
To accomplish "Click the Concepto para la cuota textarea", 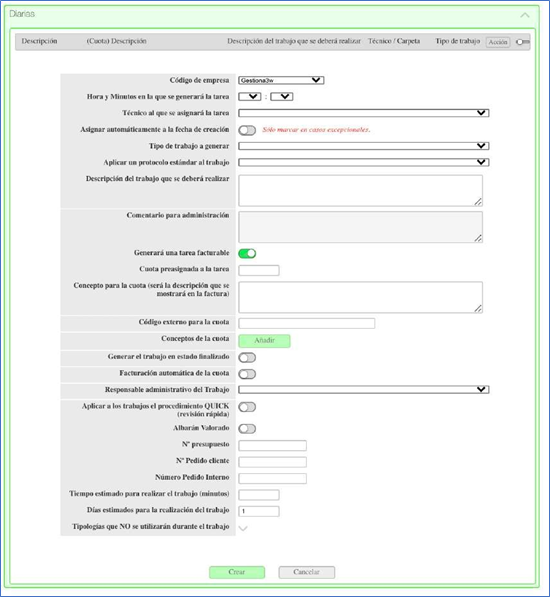I will [x=360, y=297].
